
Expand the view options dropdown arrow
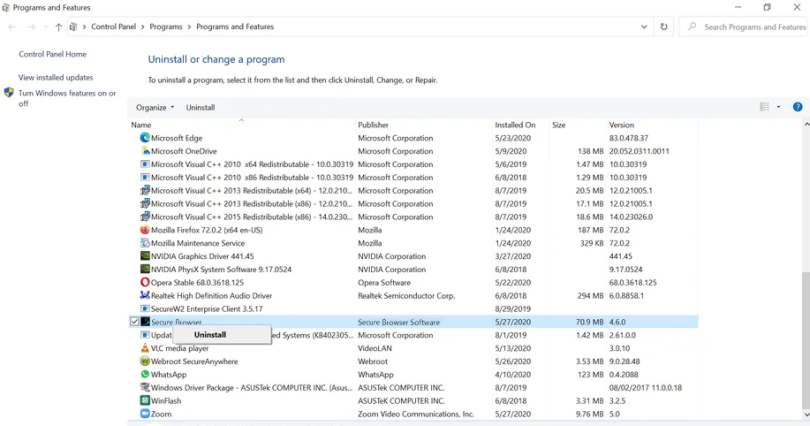[778, 107]
